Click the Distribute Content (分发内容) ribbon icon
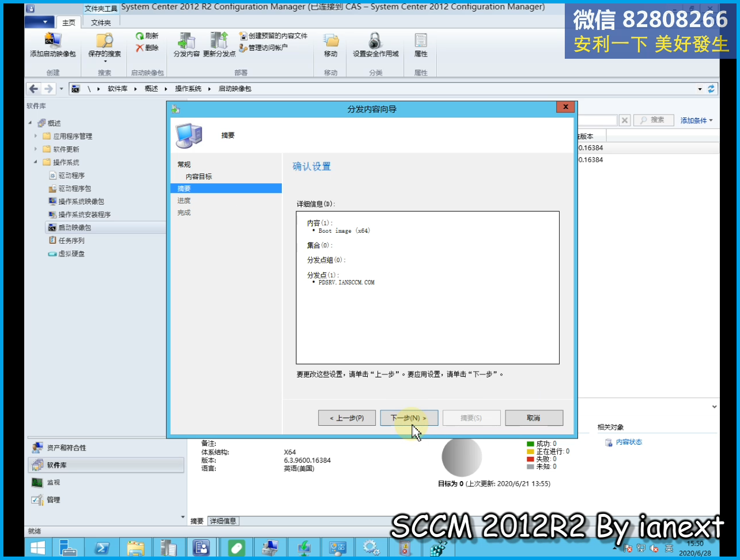Viewport: 740px width, 560px height. [x=186, y=45]
